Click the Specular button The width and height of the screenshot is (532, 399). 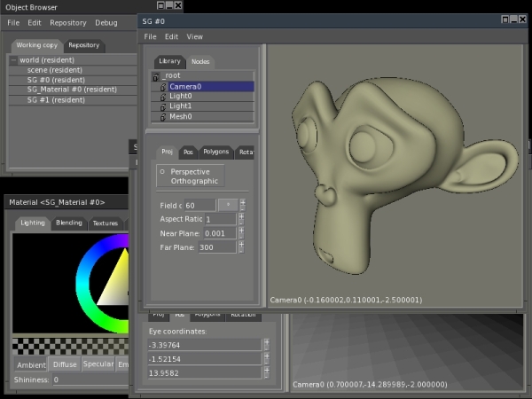(x=98, y=364)
